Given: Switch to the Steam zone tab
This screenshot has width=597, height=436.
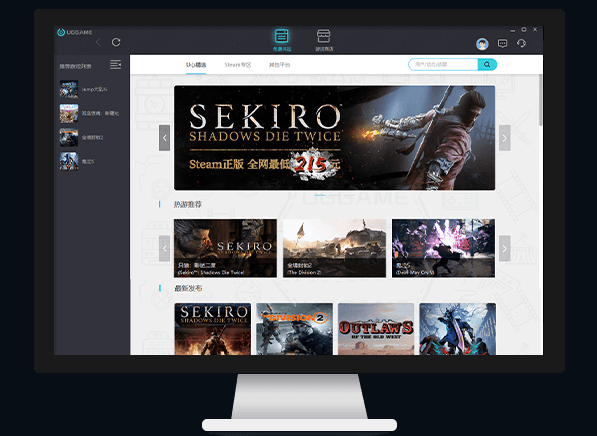Looking at the screenshot, I should click(238, 65).
